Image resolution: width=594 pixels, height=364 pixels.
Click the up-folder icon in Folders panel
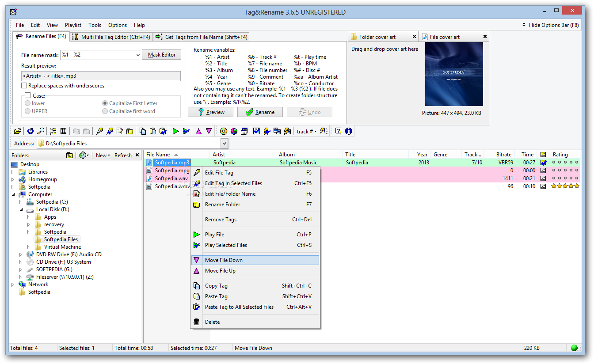pyautogui.click(x=70, y=155)
